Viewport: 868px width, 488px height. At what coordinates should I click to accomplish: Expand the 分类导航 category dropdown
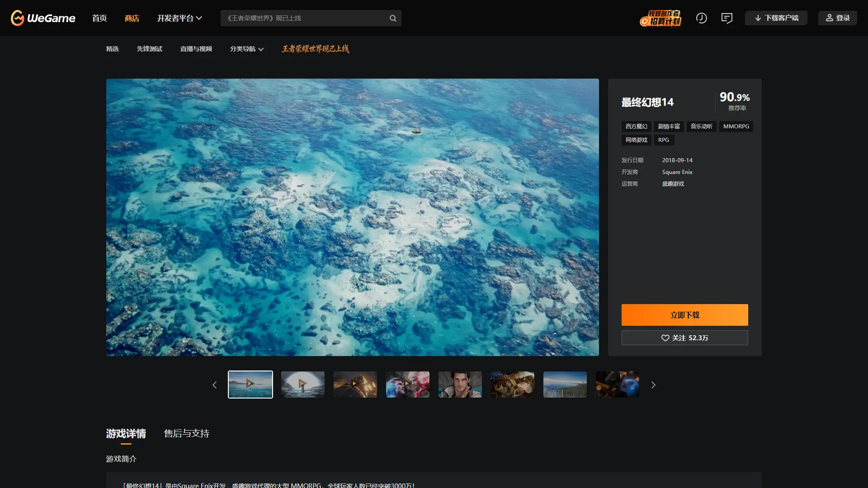(x=246, y=49)
